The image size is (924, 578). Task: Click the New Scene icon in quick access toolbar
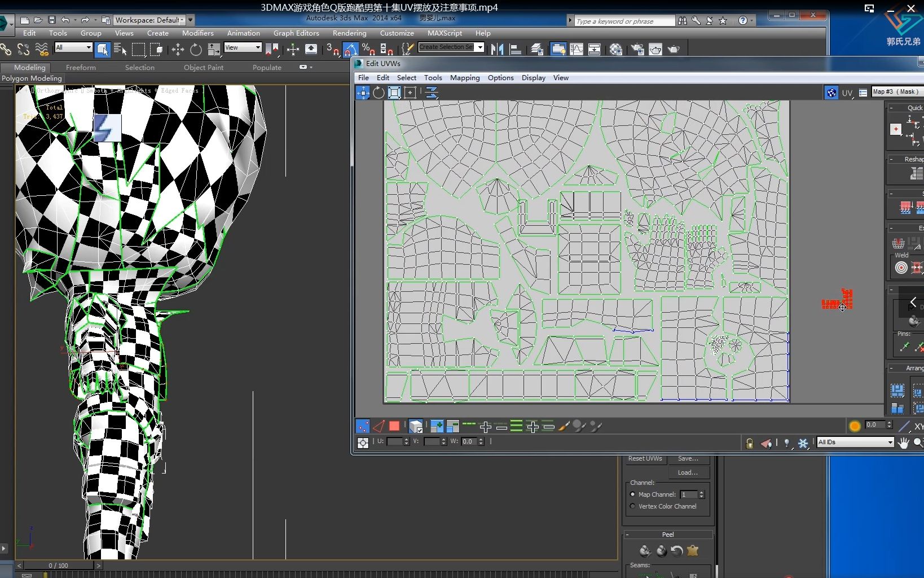tap(24, 20)
